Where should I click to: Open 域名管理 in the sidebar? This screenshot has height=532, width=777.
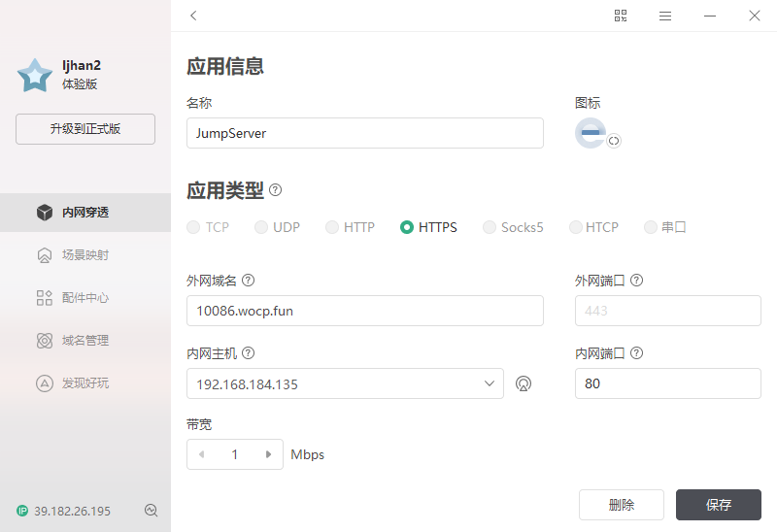[85, 341]
